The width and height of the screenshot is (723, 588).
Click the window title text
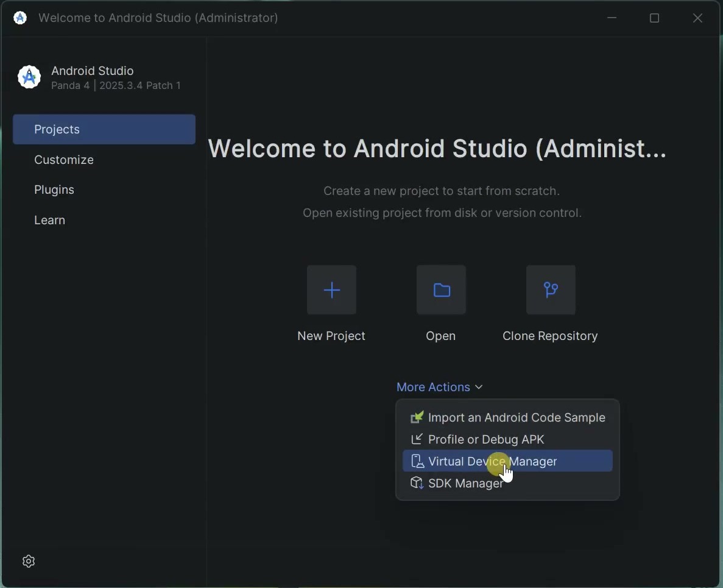(x=158, y=18)
